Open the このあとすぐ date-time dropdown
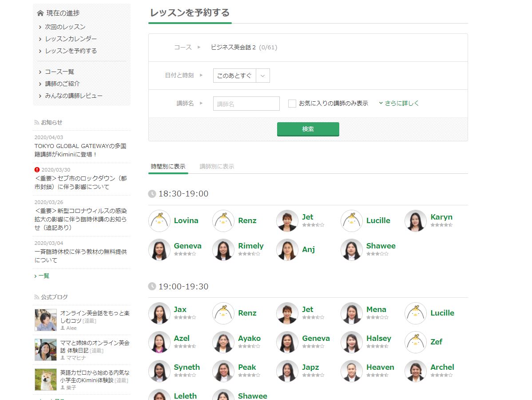 [241, 76]
